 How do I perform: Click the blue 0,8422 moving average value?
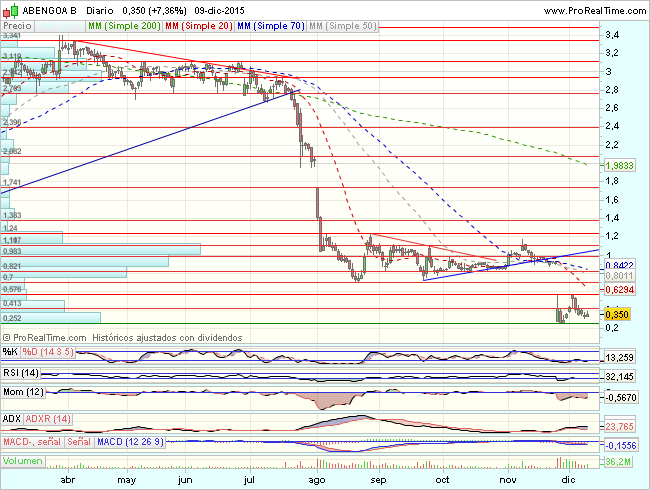[619, 265]
